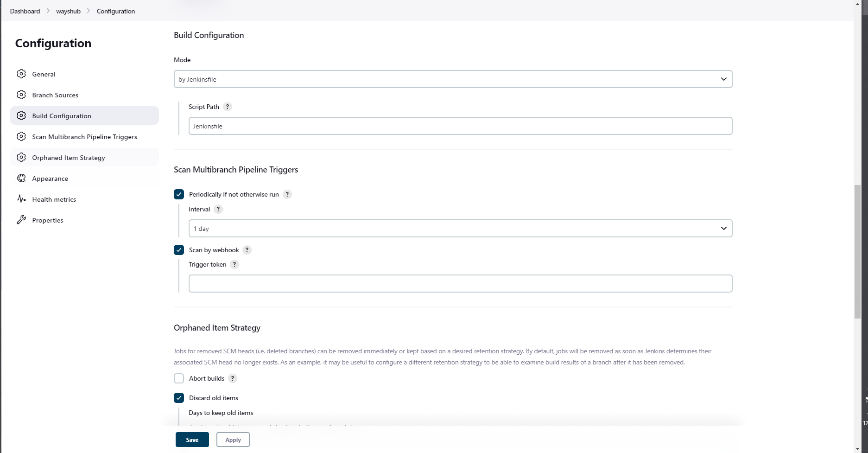868x453 pixels.
Task: Open the Script Path help tooltip
Action: [x=227, y=107]
